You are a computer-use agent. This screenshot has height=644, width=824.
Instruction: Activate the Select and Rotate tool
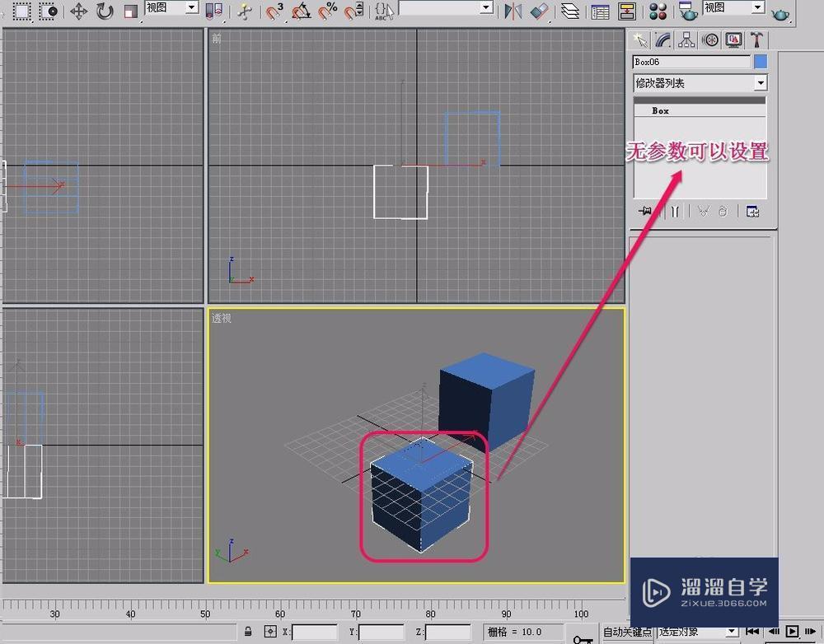coord(103,11)
